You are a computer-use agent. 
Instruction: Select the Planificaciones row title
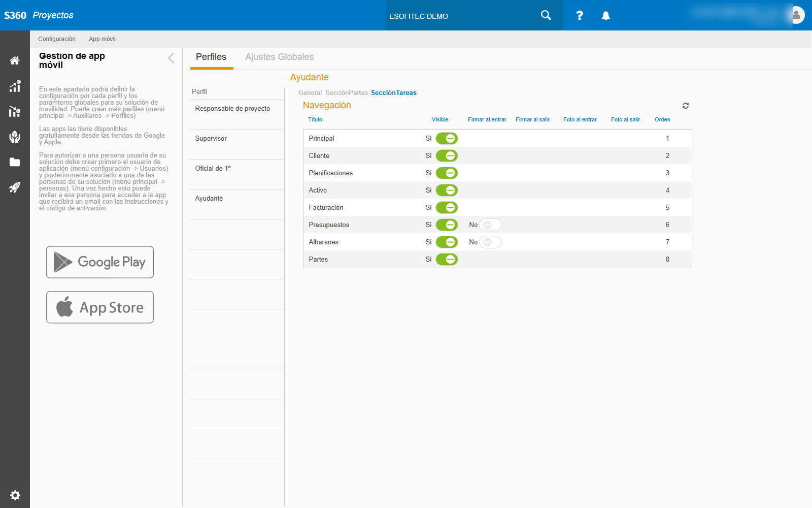pos(331,173)
